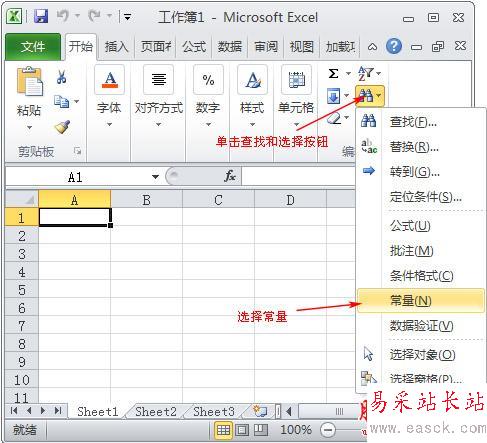Image resolution: width=487 pixels, height=443 pixels.
Task: Switch to the 视图 View tab
Action: 302,47
